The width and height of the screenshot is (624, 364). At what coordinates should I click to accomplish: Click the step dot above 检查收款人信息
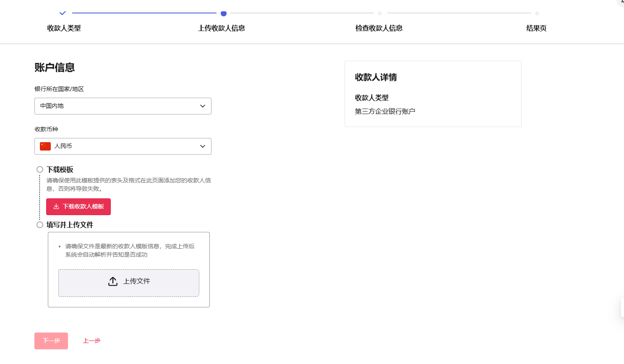[x=380, y=13]
